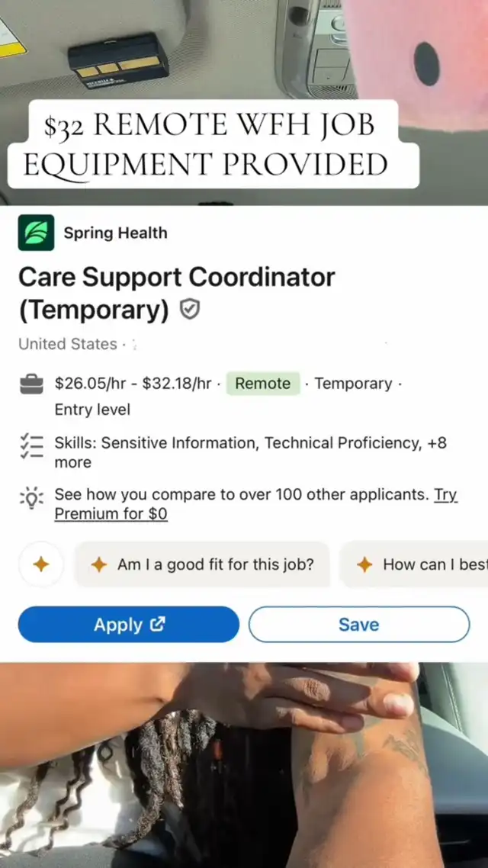Screen dimensions: 488x868
Task: Click the green Remote tag
Action: [x=262, y=384]
